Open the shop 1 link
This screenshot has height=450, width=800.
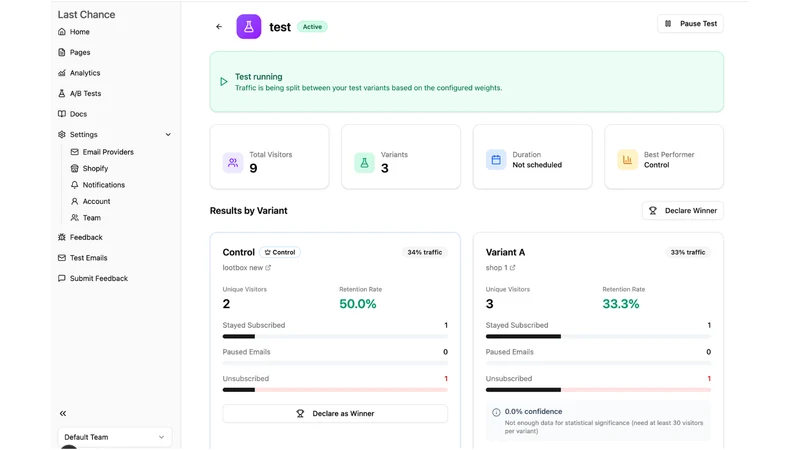(x=496, y=267)
